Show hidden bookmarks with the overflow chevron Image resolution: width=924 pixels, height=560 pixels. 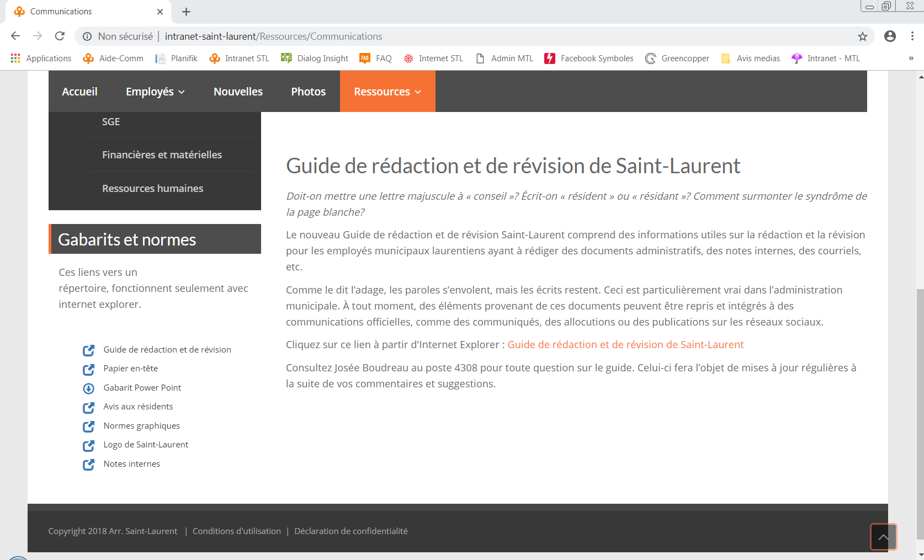click(911, 58)
